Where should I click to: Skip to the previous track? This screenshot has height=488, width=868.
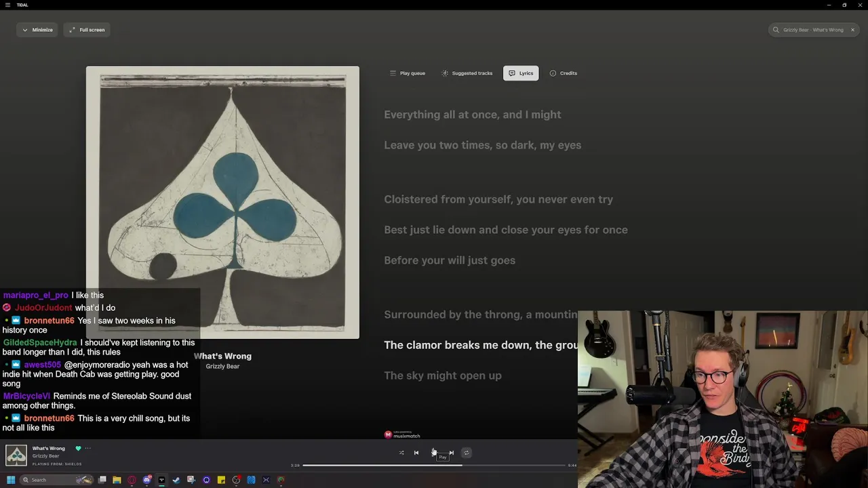(x=416, y=453)
